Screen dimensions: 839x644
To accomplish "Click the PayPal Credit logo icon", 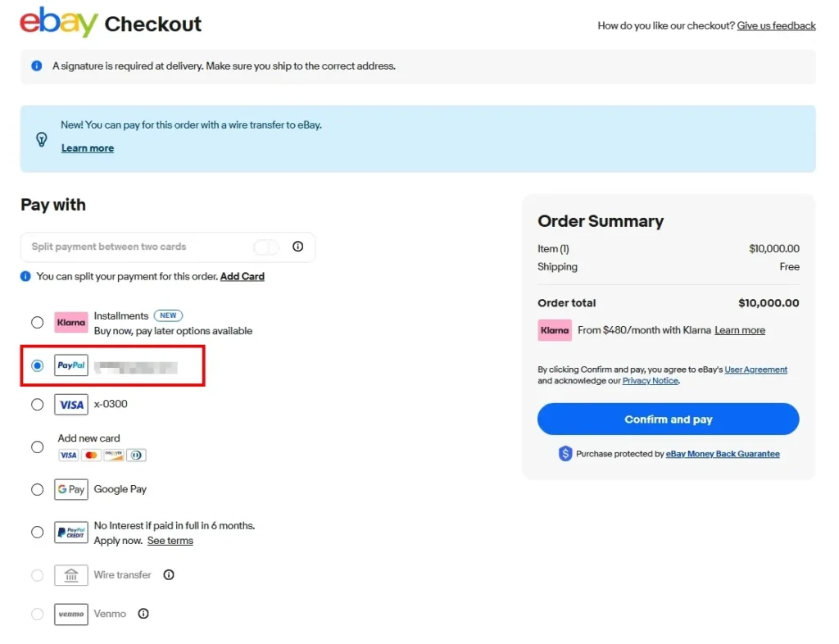I will [71, 533].
